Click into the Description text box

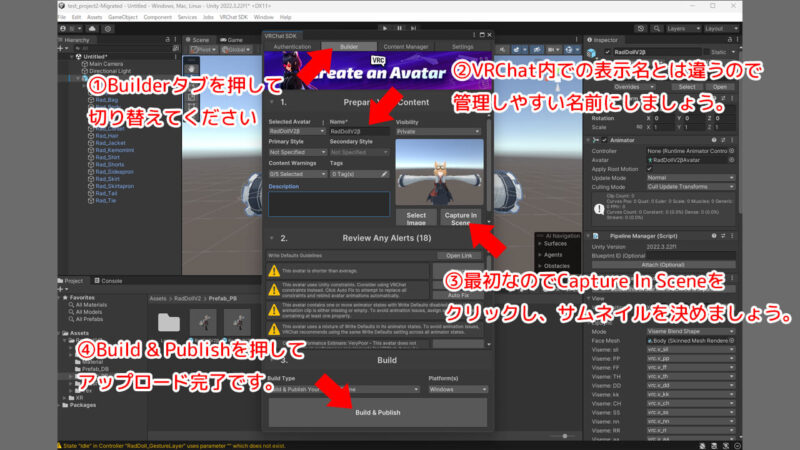point(329,204)
